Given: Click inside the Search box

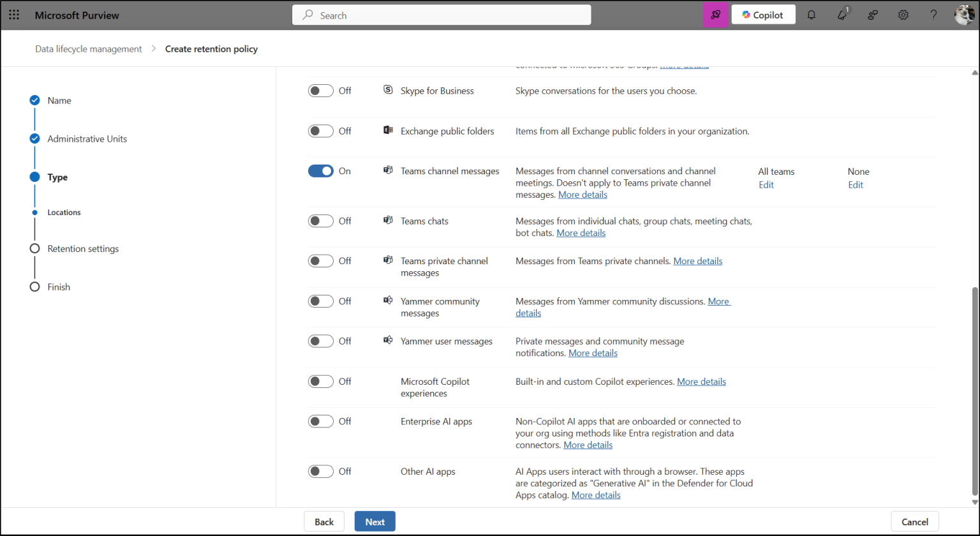Looking at the screenshot, I should click(x=441, y=15).
